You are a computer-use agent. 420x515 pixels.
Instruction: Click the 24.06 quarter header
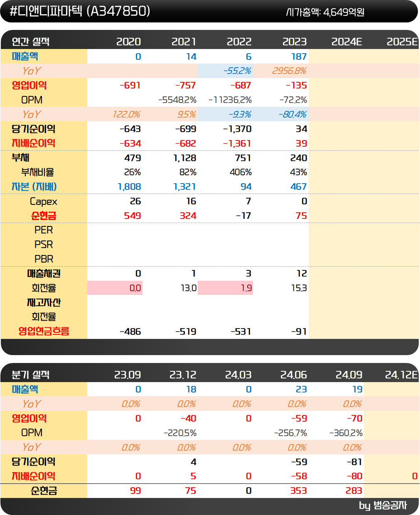[x=294, y=375]
